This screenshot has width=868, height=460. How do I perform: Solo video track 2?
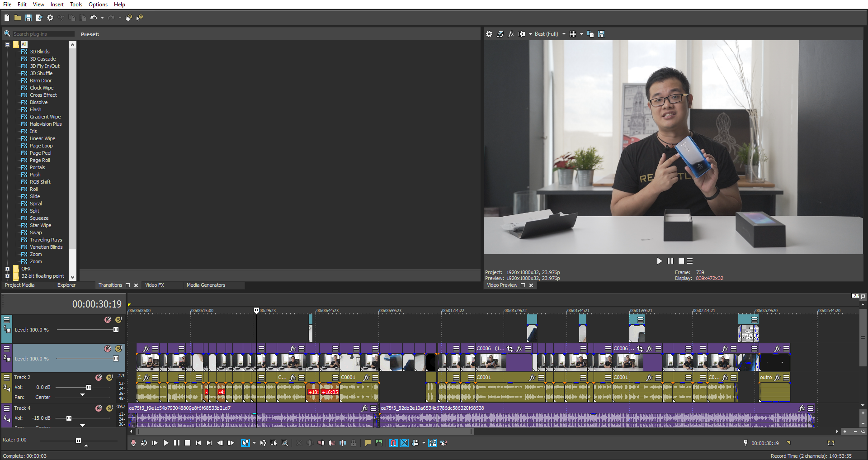(118, 349)
